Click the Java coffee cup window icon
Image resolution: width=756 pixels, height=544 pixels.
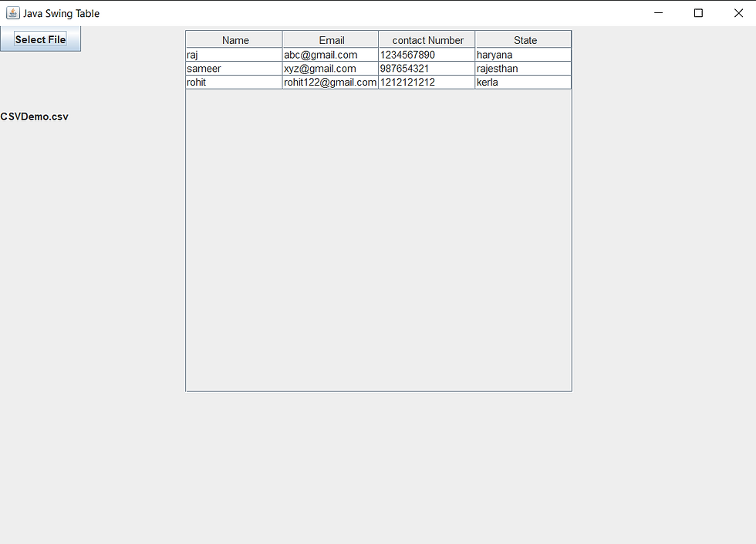[x=13, y=13]
